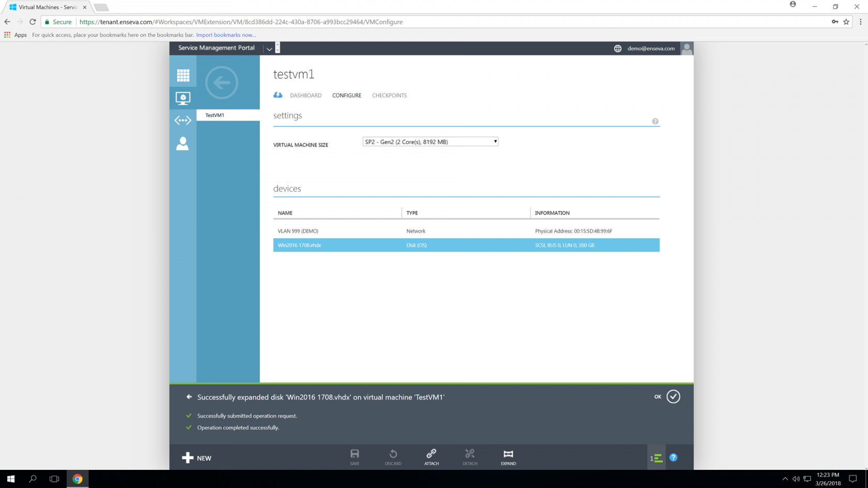Viewport: 868px width, 488px height.
Task: Click the INFORMATION column header
Action: [x=552, y=213]
